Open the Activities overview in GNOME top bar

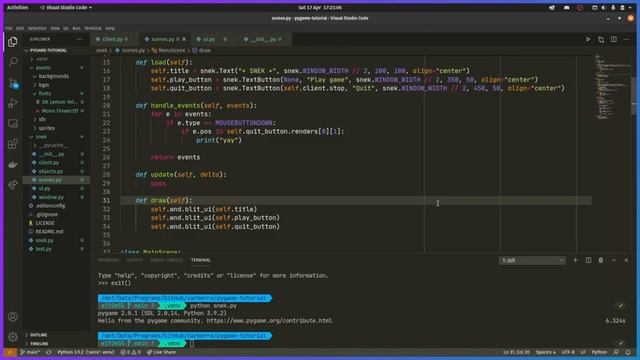coord(17,7)
